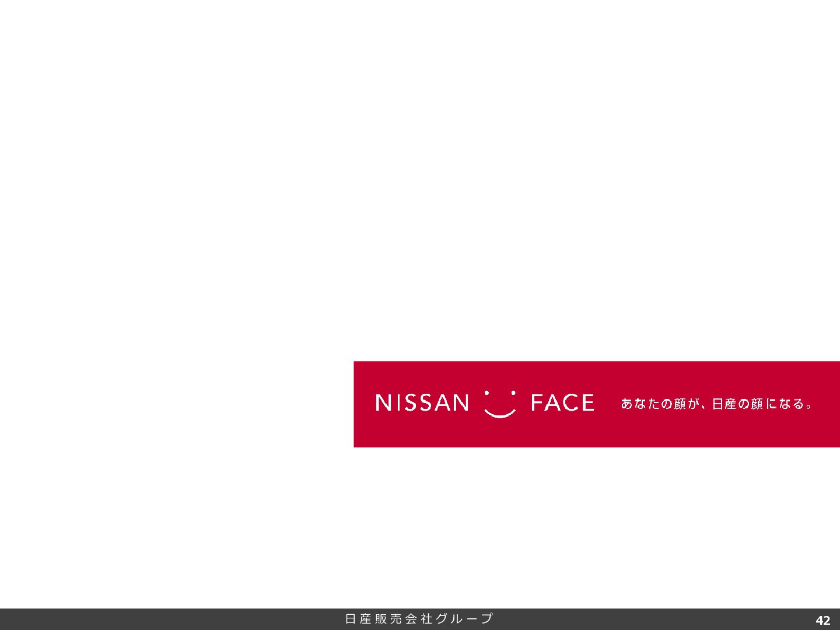Click the letter E ending FACE
The width and height of the screenshot is (840, 630).
tap(587, 402)
